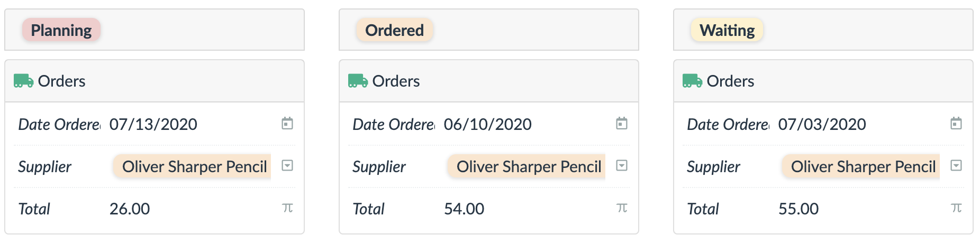Expand Supplier dropdown in Waiting card
This screenshot has width=980, height=244.
pos(956,166)
